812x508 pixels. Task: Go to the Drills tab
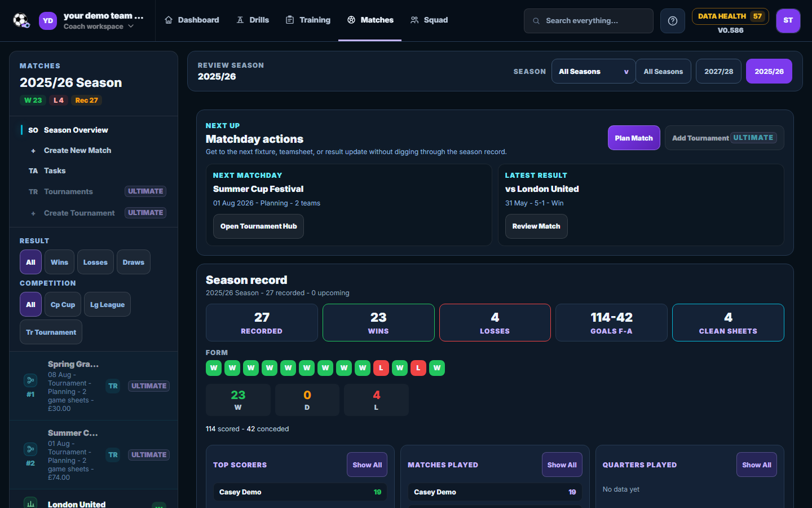pyautogui.click(x=253, y=20)
